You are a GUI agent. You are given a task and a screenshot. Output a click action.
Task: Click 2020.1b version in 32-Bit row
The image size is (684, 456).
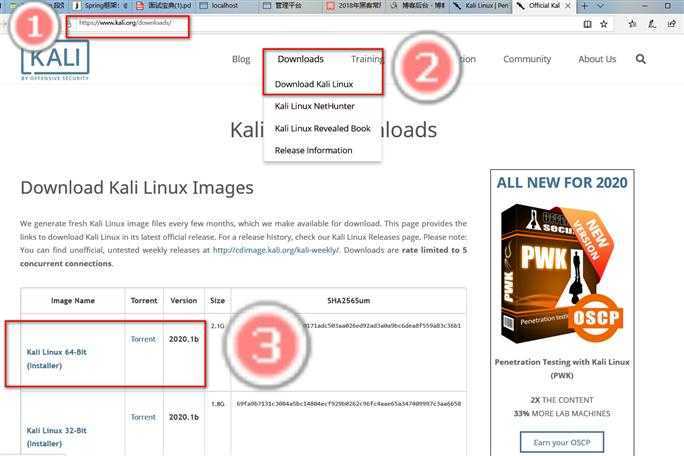(x=184, y=417)
